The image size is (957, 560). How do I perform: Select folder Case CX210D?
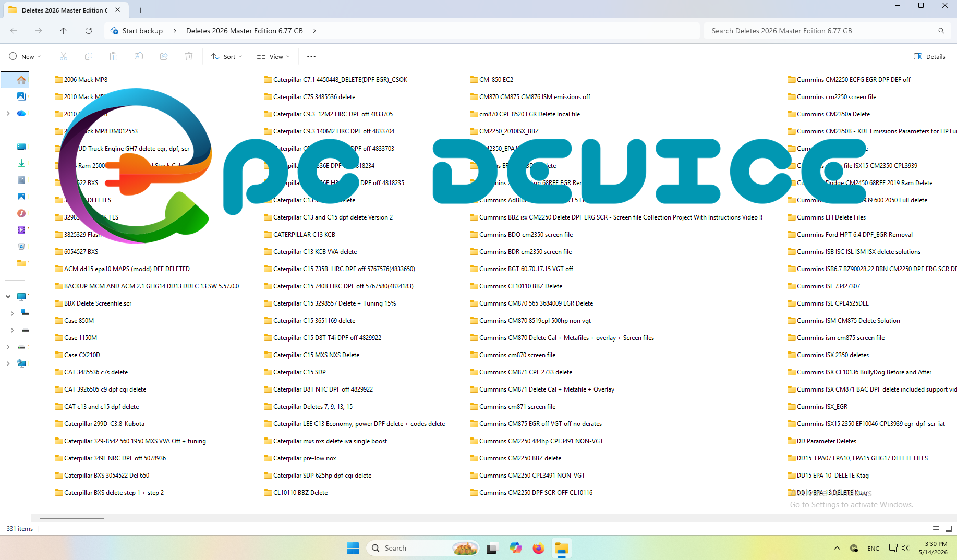[77, 355]
